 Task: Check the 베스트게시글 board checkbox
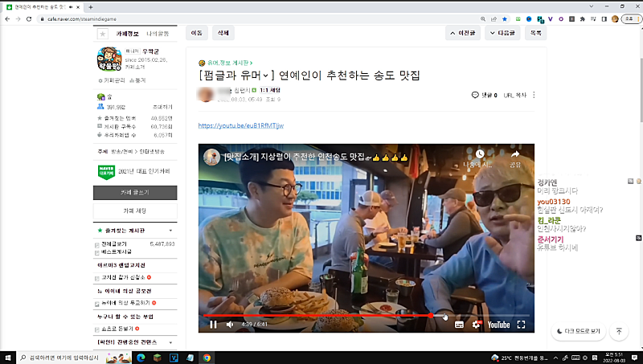click(98, 252)
